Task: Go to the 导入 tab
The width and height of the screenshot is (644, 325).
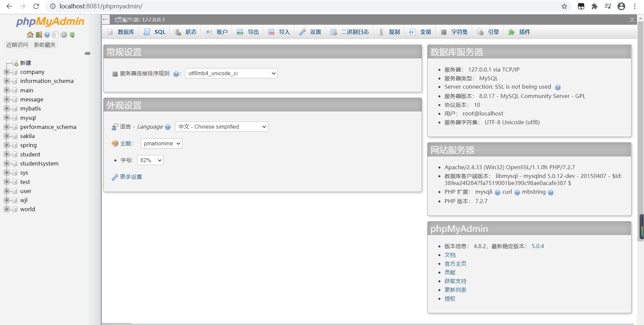Action: 279,32
